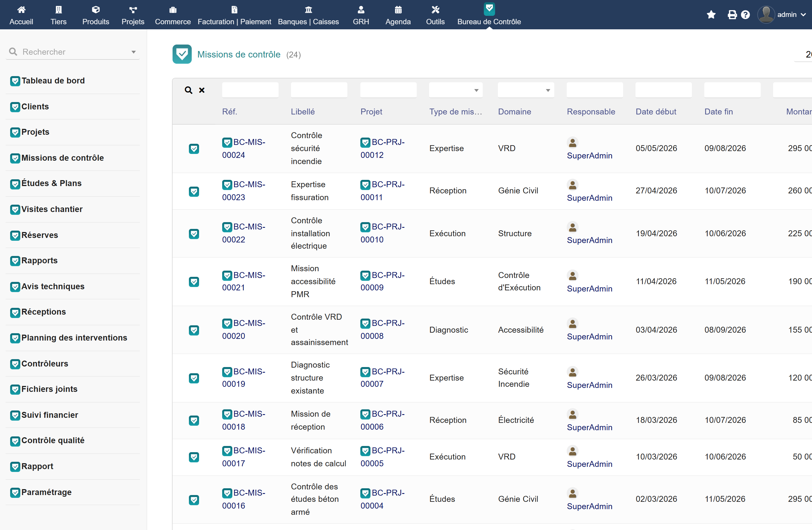Click the print page icon
The width and height of the screenshot is (812, 530).
pyautogui.click(x=732, y=15)
